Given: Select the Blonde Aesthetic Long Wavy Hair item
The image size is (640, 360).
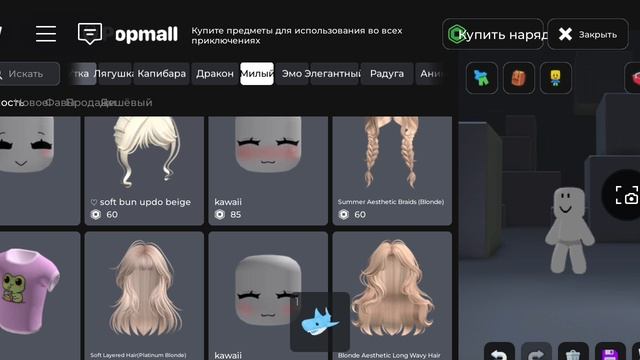Looking at the screenshot, I should pos(392,296).
